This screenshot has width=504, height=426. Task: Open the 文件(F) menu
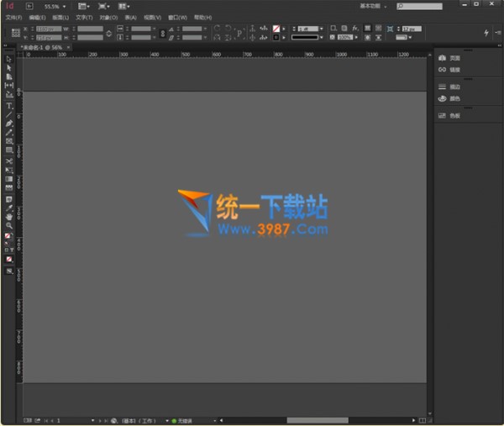13,18
